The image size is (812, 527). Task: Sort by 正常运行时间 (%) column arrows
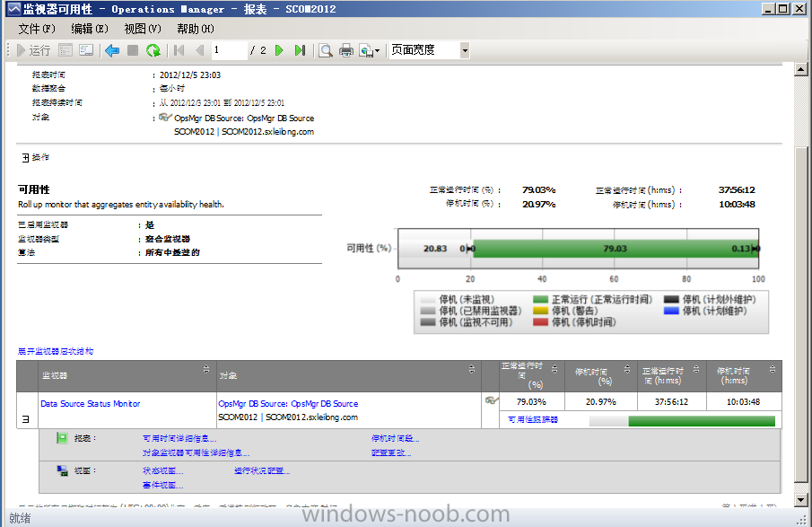(x=554, y=369)
